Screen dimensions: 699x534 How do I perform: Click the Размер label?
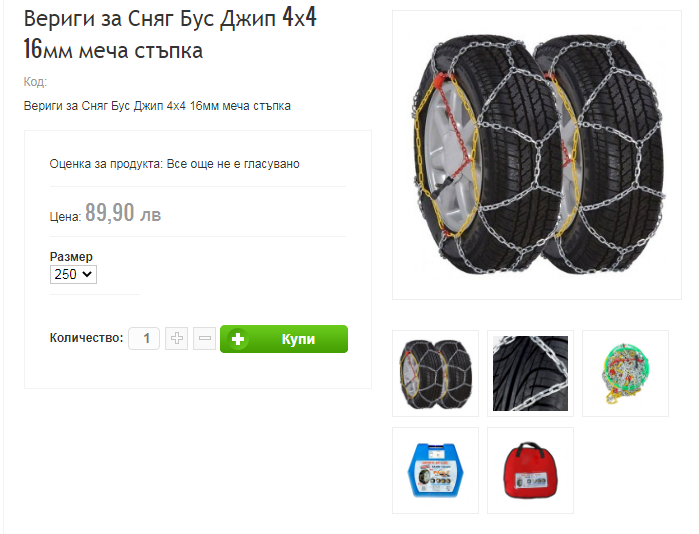(x=71, y=257)
